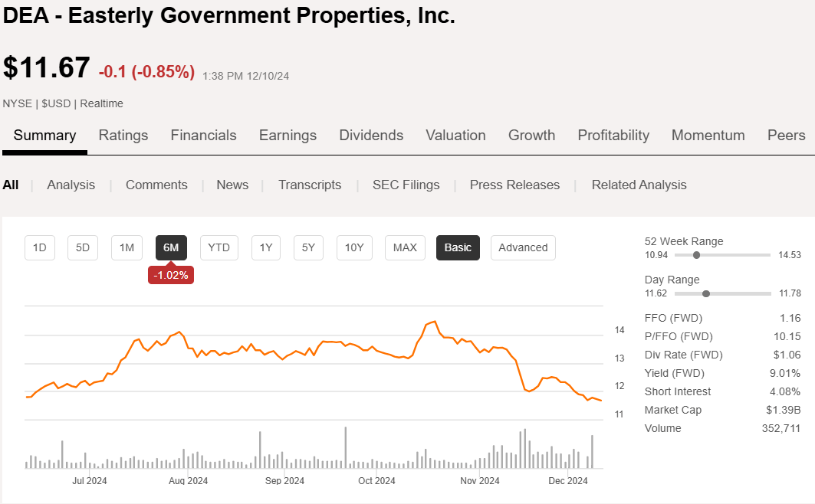Switch to Advanced chart mode
Image resolution: width=815 pixels, height=504 pixels.
click(x=523, y=247)
